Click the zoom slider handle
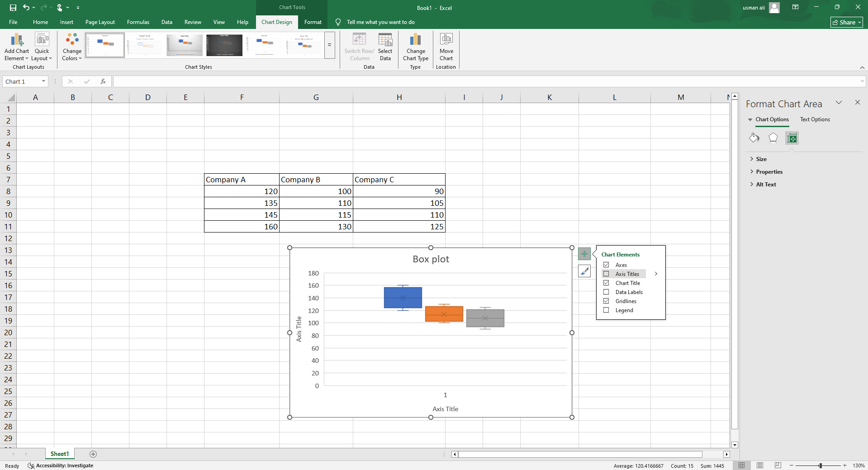 (820, 465)
